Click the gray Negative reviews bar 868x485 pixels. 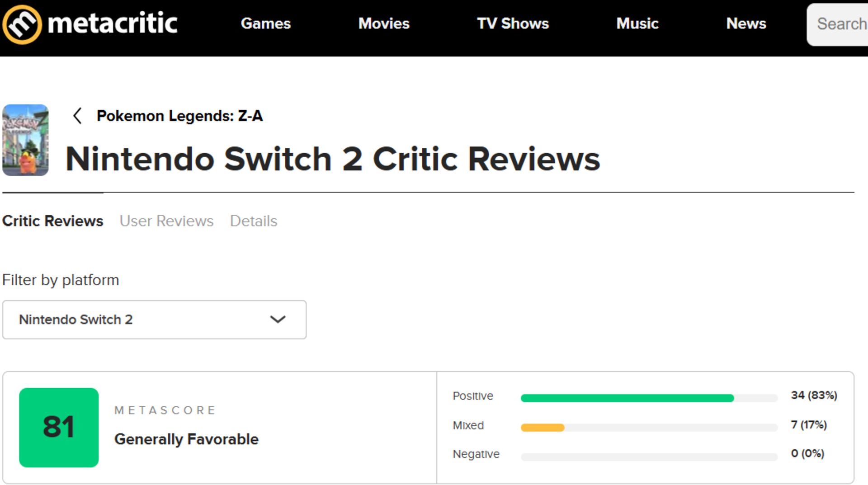coord(649,457)
